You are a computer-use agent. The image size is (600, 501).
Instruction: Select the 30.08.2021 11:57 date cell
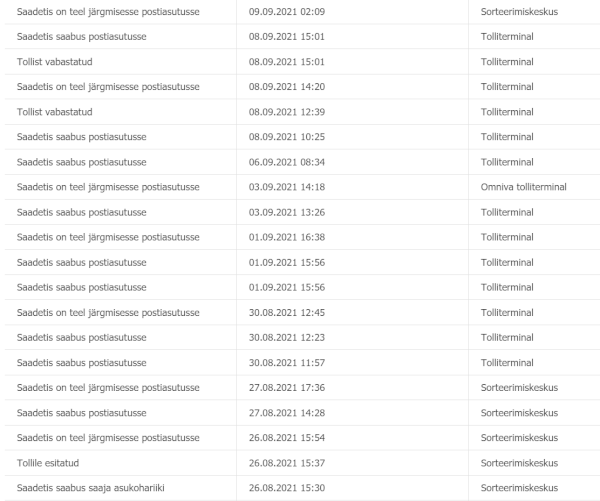(287, 363)
